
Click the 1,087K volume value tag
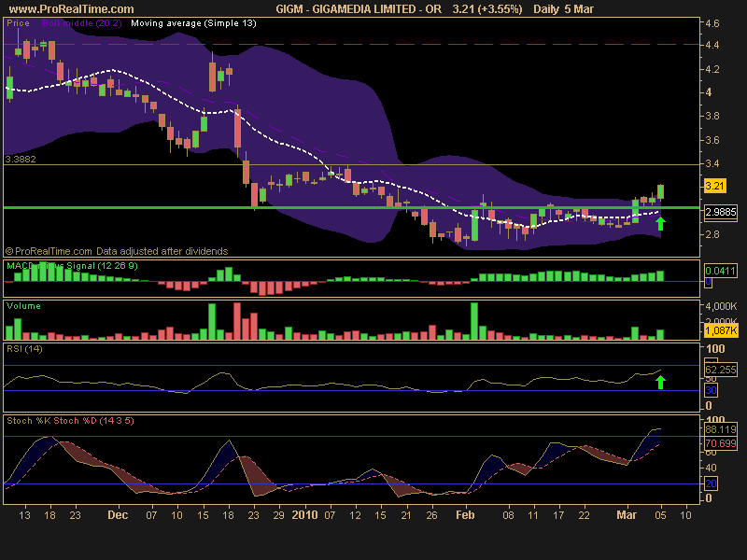click(721, 330)
